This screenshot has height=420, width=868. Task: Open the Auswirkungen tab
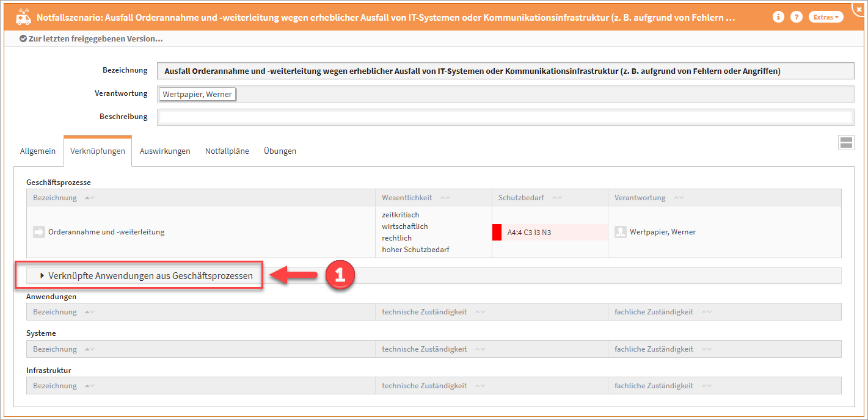(165, 151)
